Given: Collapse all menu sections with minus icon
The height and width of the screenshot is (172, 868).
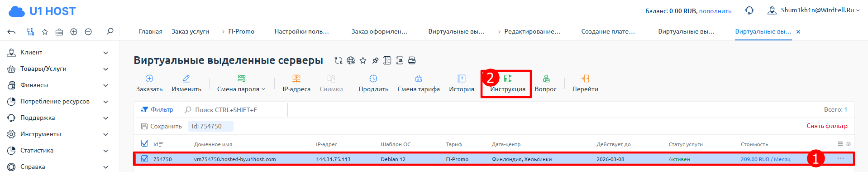Looking at the screenshot, I should click(x=88, y=32).
